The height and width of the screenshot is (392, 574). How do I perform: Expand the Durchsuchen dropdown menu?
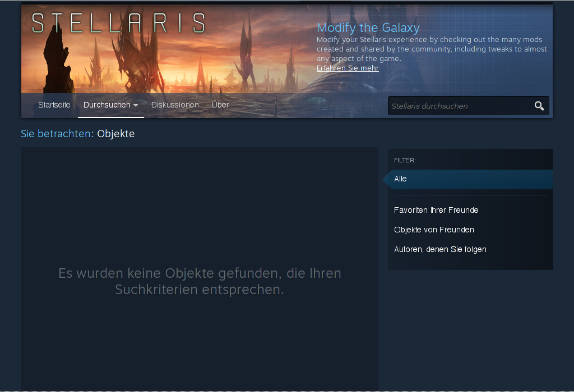(110, 105)
